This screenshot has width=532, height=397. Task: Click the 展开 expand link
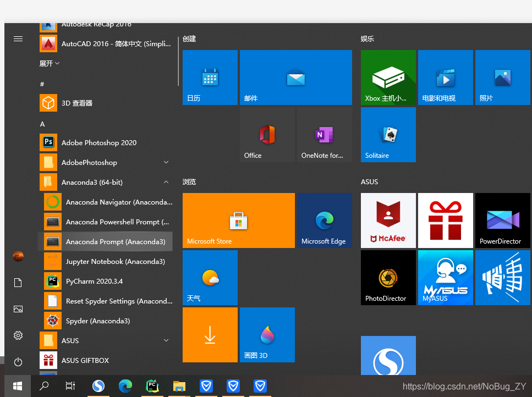[50, 63]
